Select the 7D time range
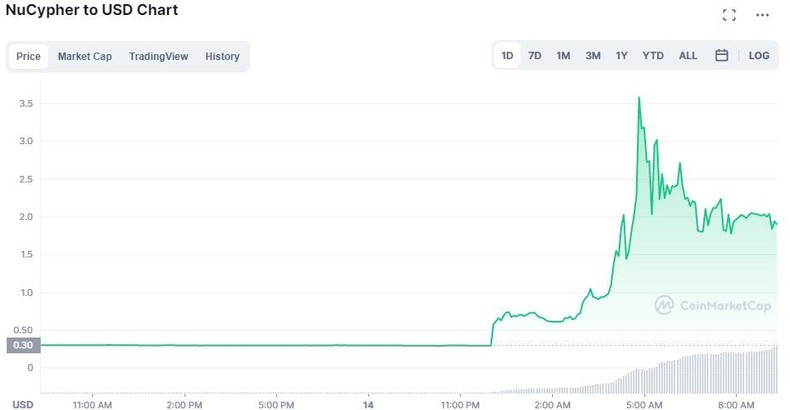 tap(535, 56)
